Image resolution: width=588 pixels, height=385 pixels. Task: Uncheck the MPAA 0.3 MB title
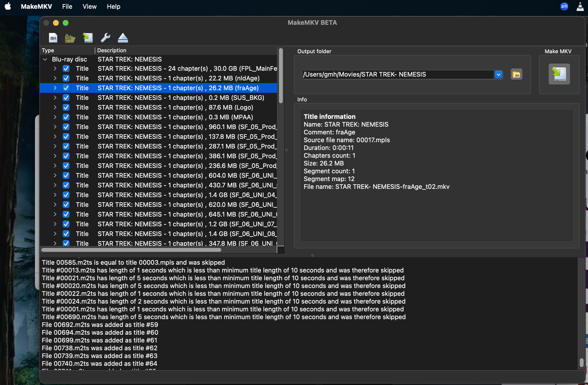(66, 117)
